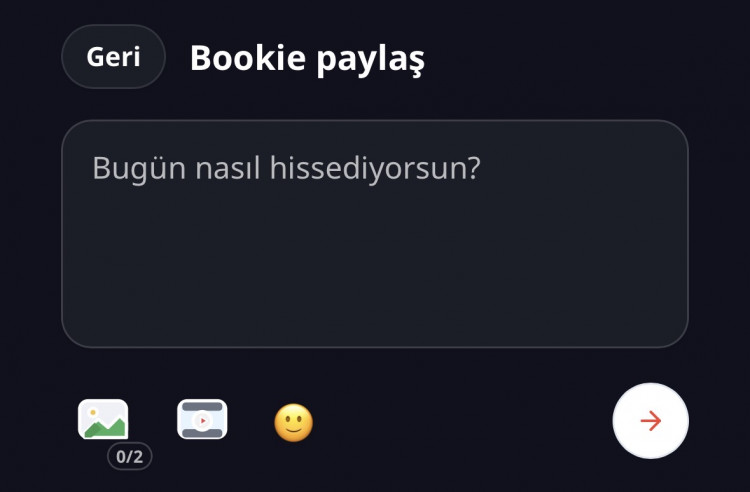
Task: Open the emoji picker smiley face
Action: [294, 423]
